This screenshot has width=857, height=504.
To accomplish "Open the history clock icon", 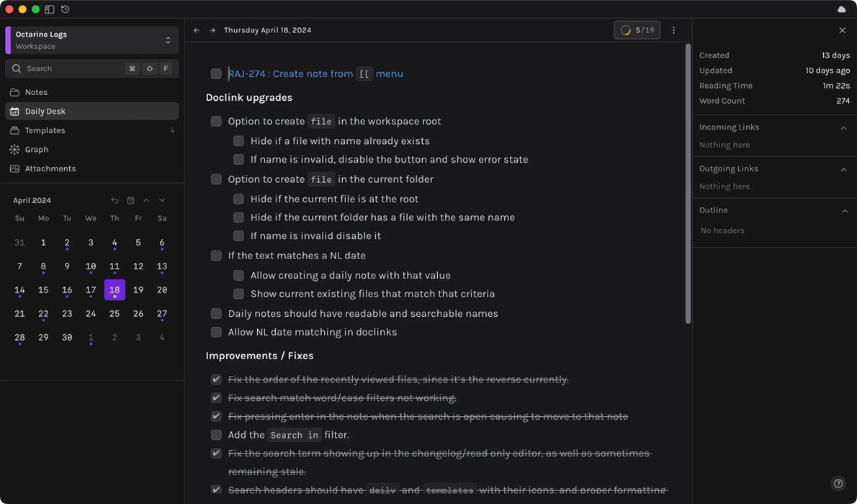I will [x=66, y=9].
